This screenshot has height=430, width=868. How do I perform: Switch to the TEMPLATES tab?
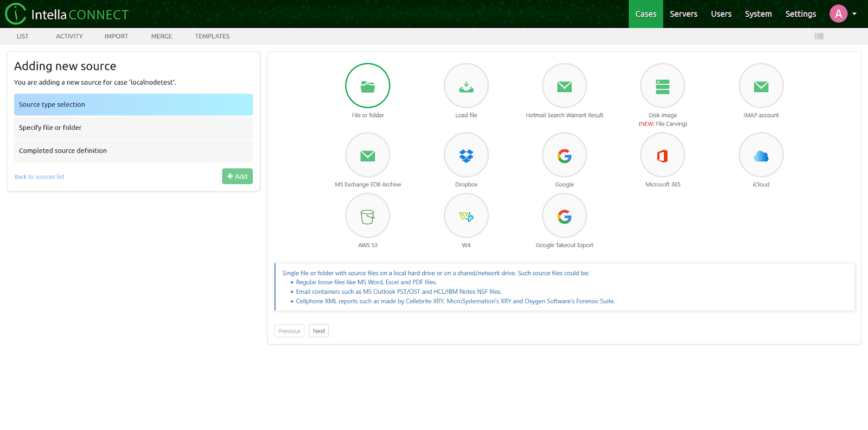click(212, 36)
